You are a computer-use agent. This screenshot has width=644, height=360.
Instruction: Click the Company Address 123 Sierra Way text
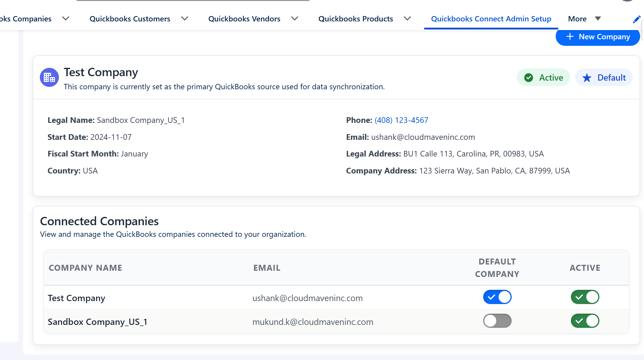[494, 171]
